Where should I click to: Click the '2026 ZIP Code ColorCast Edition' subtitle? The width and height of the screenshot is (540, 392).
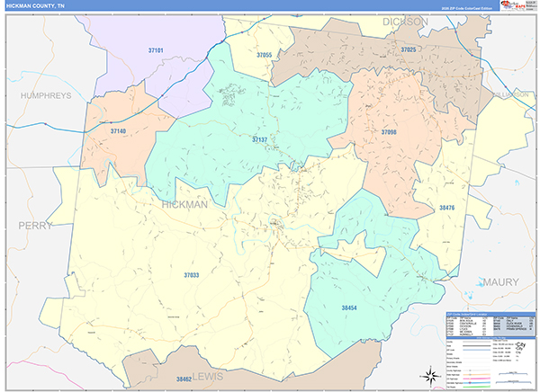[x=467, y=8]
